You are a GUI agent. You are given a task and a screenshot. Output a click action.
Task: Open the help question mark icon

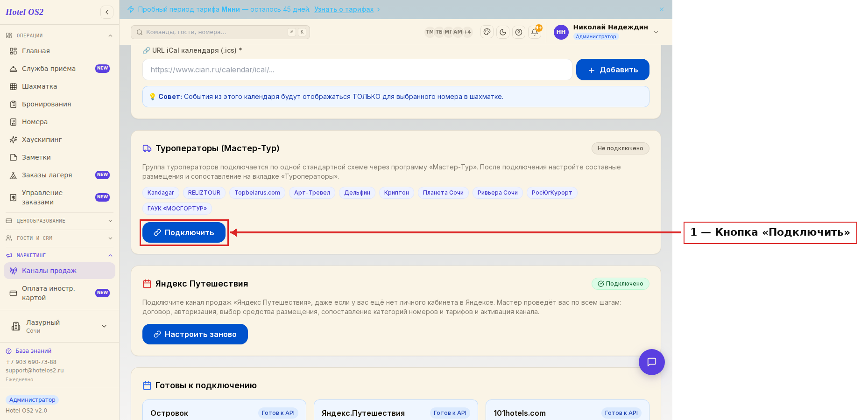(x=519, y=32)
